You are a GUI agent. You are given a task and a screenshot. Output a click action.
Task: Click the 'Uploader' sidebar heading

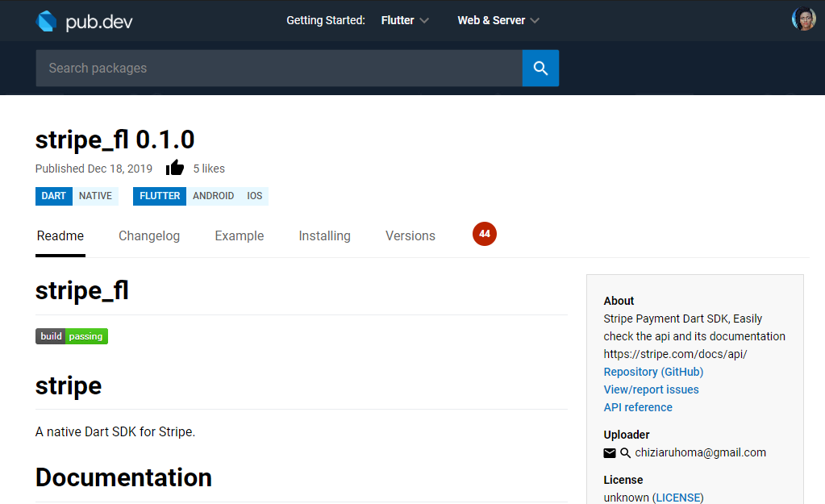coord(626,435)
